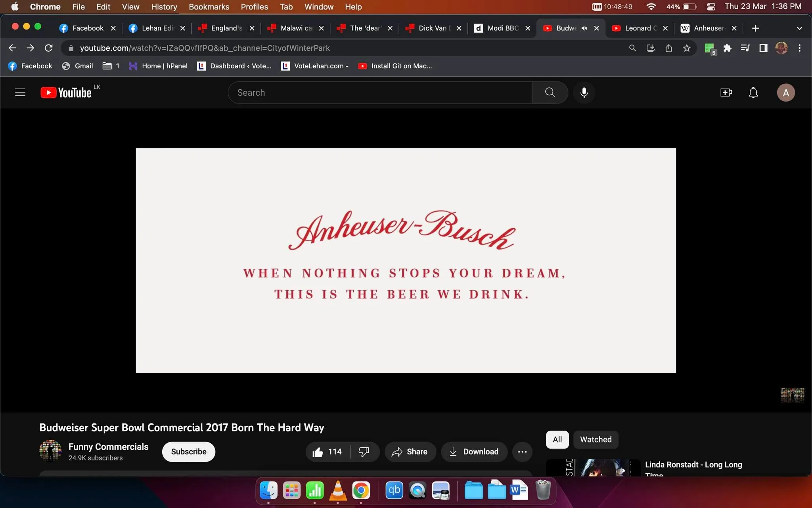The image size is (812, 508).
Task: Open the three-dot more actions menu under the video
Action: click(522, 452)
